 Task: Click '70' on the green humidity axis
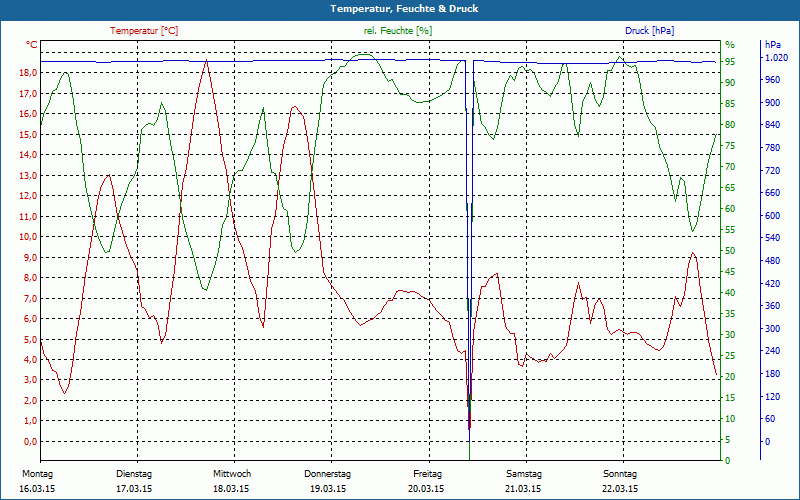[x=730, y=167]
